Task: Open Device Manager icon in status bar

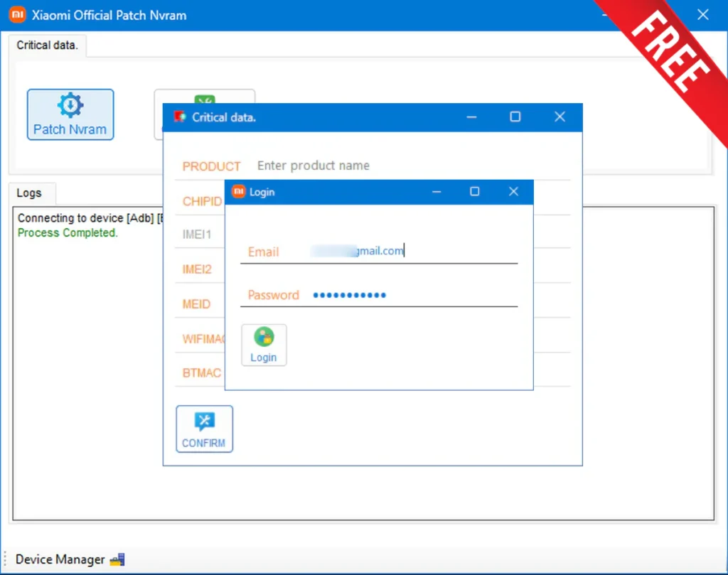Action: point(117,560)
